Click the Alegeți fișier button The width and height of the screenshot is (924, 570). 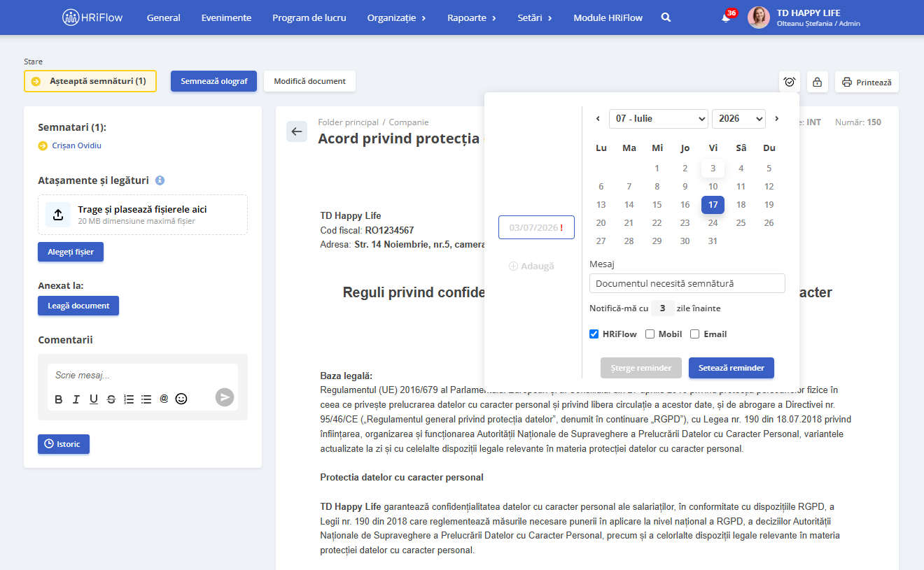click(x=71, y=252)
